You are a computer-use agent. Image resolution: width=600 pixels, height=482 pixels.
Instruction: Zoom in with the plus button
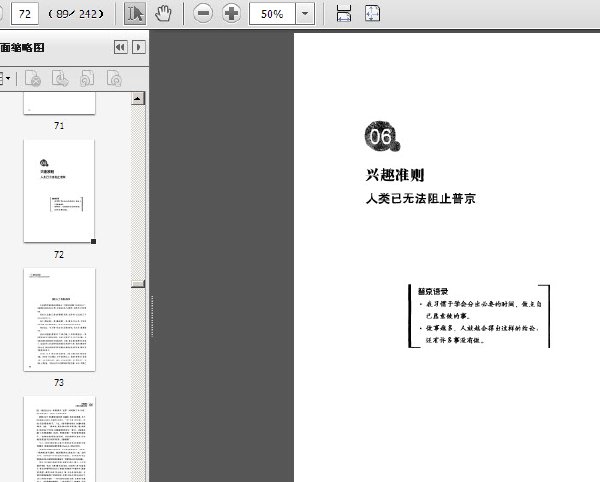(x=232, y=14)
